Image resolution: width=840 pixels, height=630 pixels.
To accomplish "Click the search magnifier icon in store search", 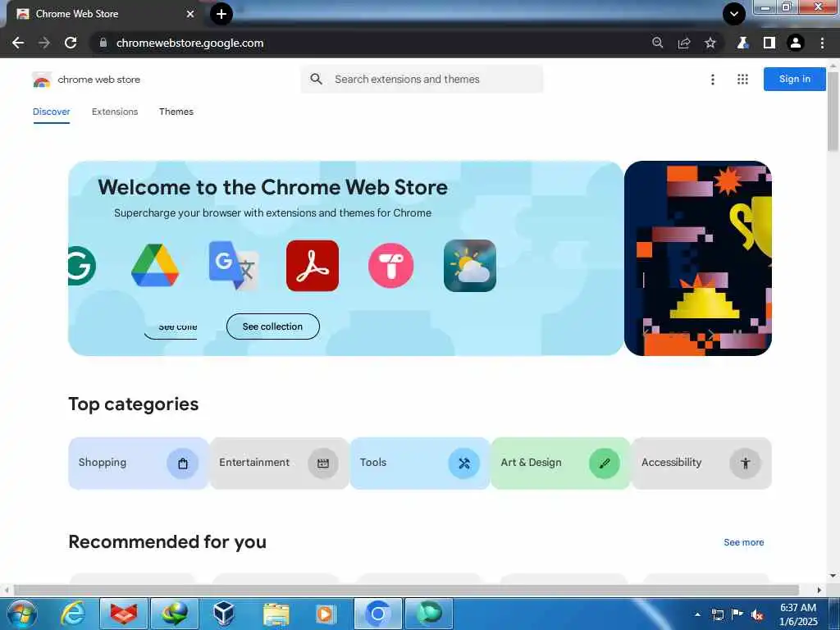I will point(316,80).
